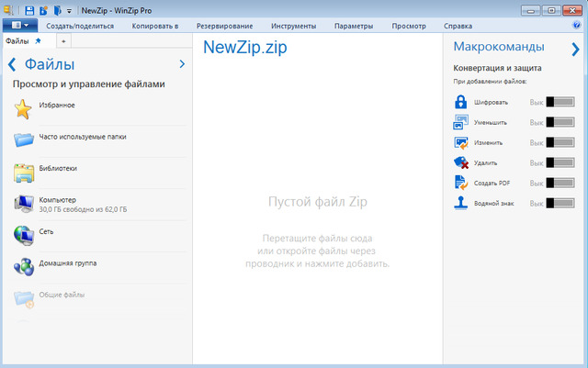Open the Компьютер monitor icon
The width and height of the screenshot is (588, 368).
click(24, 204)
